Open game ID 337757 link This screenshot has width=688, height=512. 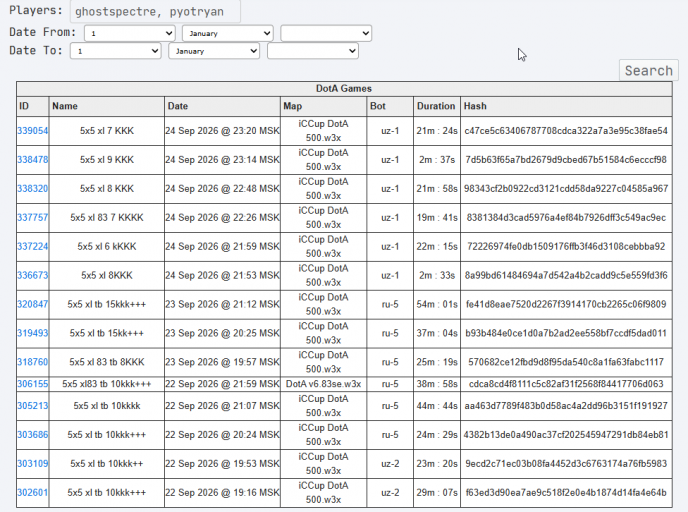(32, 218)
